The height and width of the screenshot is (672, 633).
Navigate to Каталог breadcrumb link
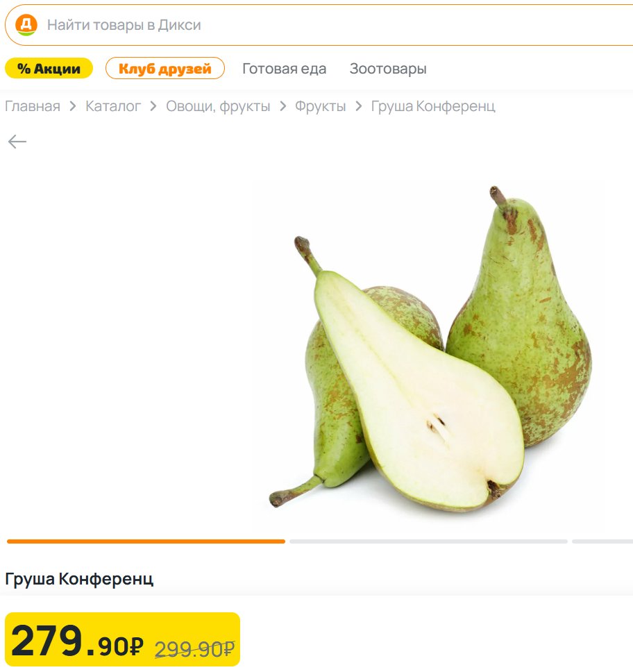click(113, 106)
